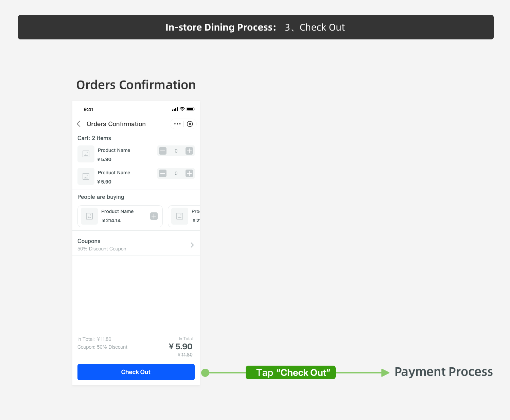This screenshot has height=420, width=510.
Task: Add the ¥214.14 suggested product to cart
Action: 154,216
